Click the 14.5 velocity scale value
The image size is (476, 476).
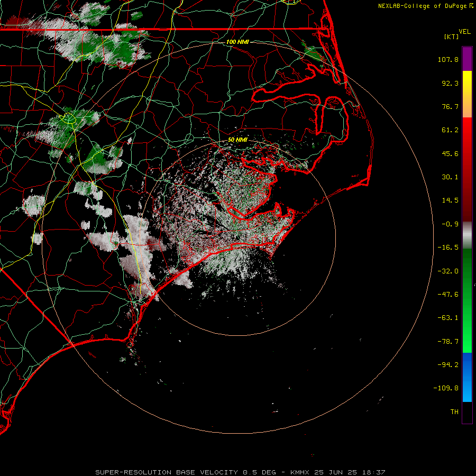[x=450, y=200]
